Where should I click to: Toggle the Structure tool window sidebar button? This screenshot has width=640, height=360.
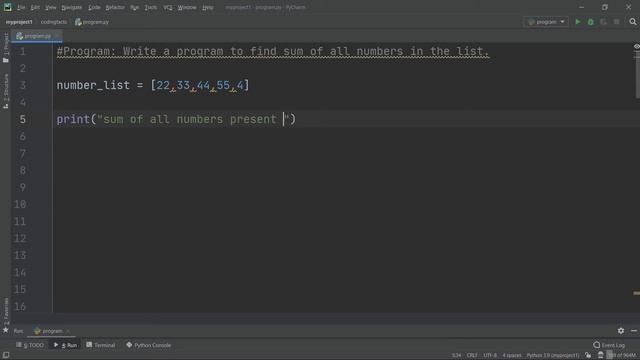tap(6, 91)
